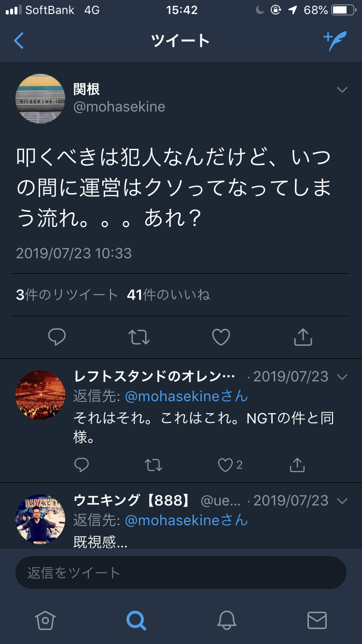The width and height of the screenshot is (362, 644).
Task: Open chevron menu on レフトスタンド reply
Action: [342, 377]
